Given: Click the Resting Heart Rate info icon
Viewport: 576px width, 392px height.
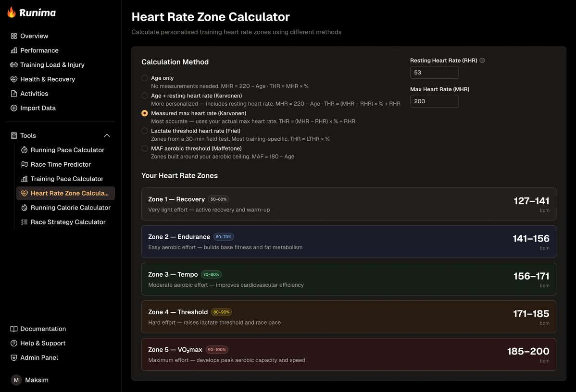Looking at the screenshot, I should coord(482,61).
